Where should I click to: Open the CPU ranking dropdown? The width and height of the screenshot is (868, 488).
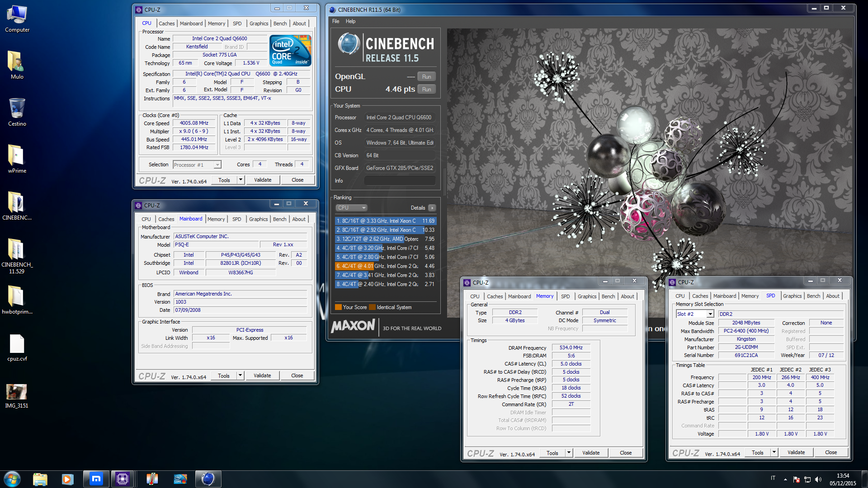click(x=351, y=208)
